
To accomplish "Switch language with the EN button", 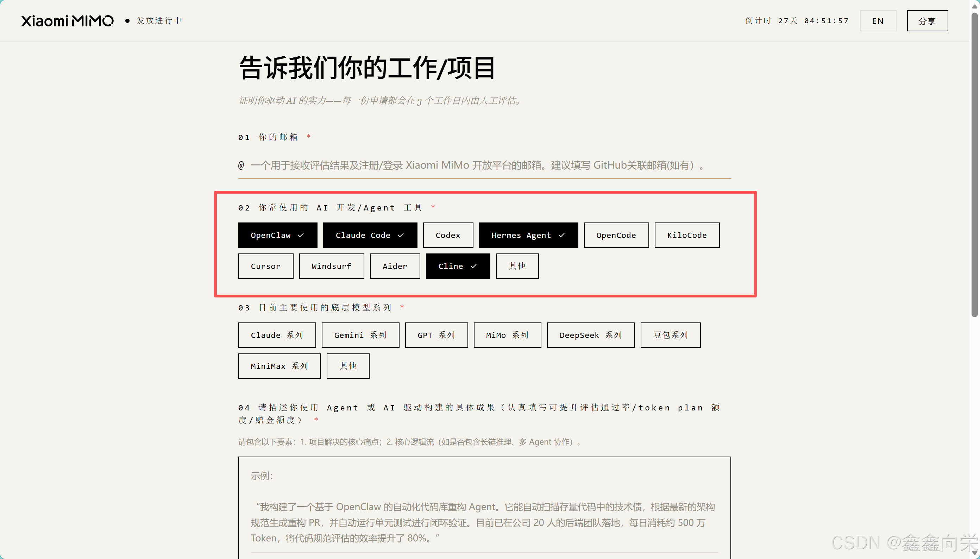I will (878, 21).
